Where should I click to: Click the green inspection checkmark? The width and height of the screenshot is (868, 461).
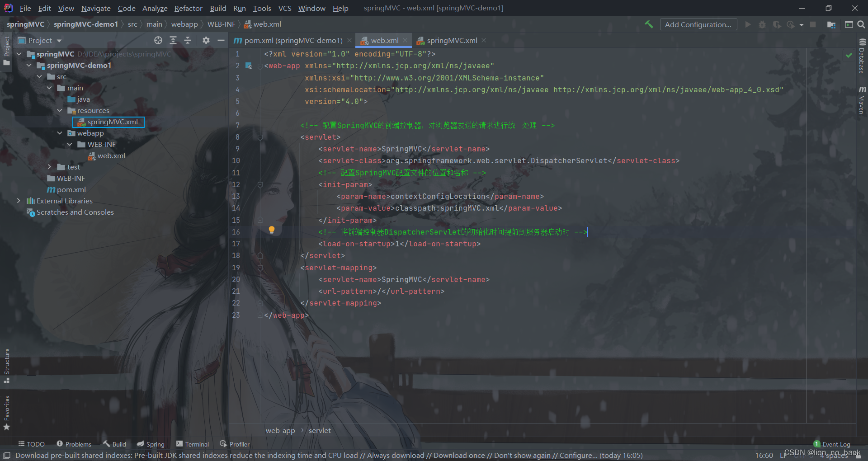coord(849,55)
